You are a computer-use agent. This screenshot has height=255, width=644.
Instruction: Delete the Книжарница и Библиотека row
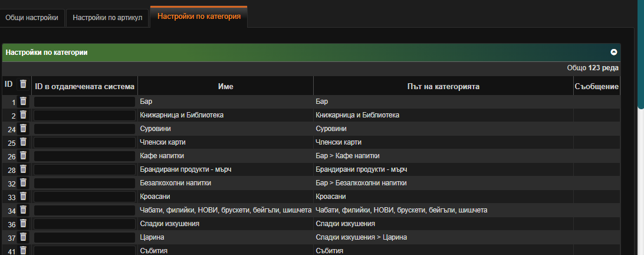pyautogui.click(x=23, y=115)
